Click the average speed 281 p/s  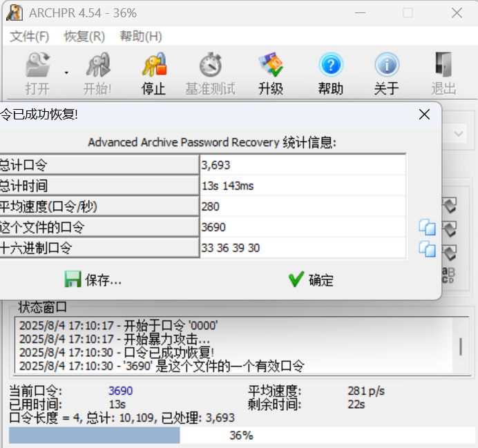point(366,391)
